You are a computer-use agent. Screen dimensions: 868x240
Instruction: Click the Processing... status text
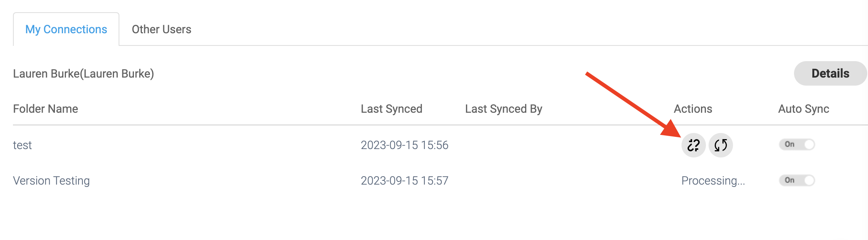coord(713,181)
